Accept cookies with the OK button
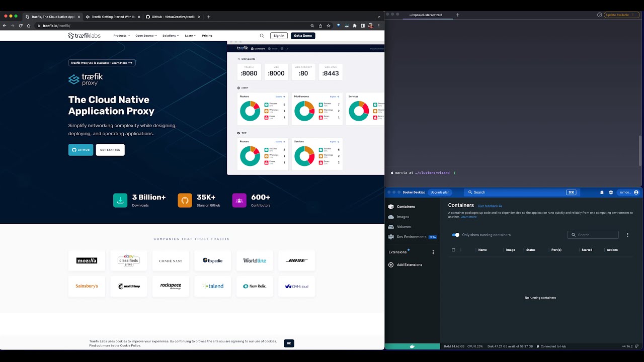 pos(289,343)
